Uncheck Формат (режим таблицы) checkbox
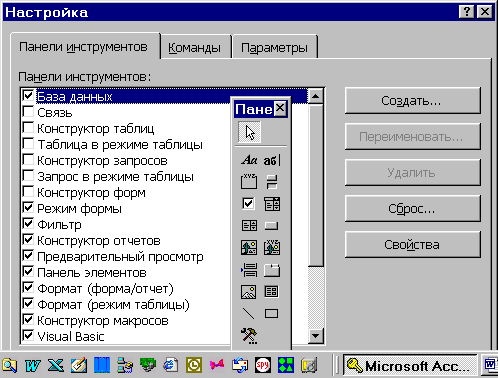Image resolution: width=498 pixels, height=378 pixels. (x=28, y=303)
